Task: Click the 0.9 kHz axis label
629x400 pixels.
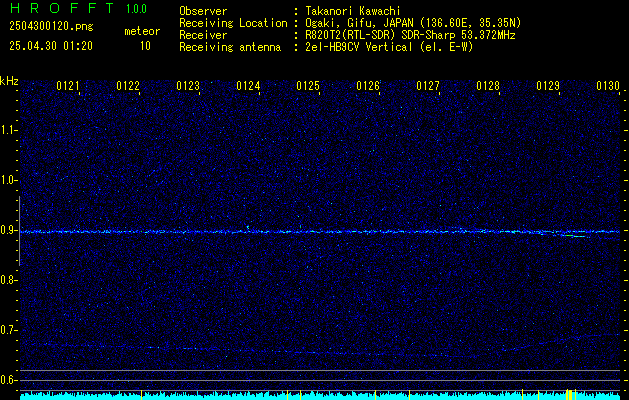Action: pos(8,230)
